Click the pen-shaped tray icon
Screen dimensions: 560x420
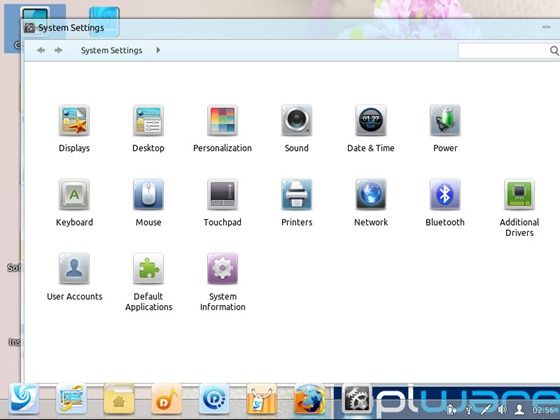point(486,409)
